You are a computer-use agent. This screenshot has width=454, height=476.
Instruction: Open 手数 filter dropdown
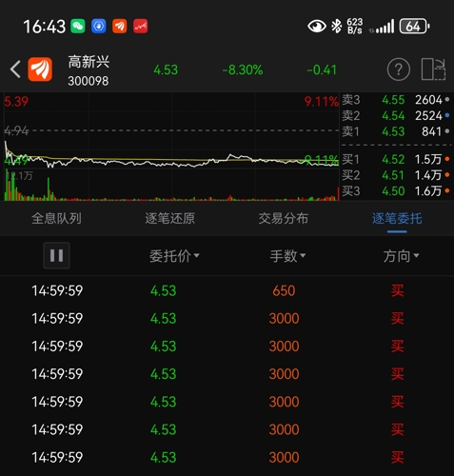(287, 256)
